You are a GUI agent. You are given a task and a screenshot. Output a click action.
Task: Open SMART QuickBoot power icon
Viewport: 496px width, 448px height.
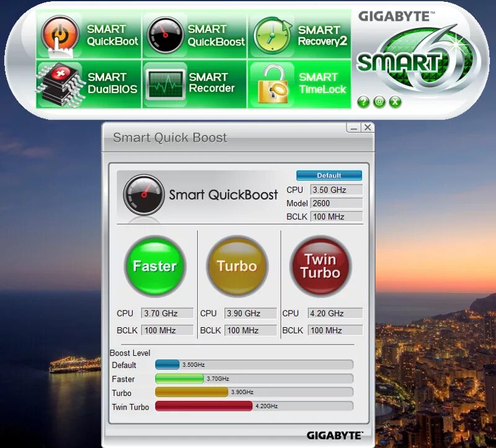point(60,36)
